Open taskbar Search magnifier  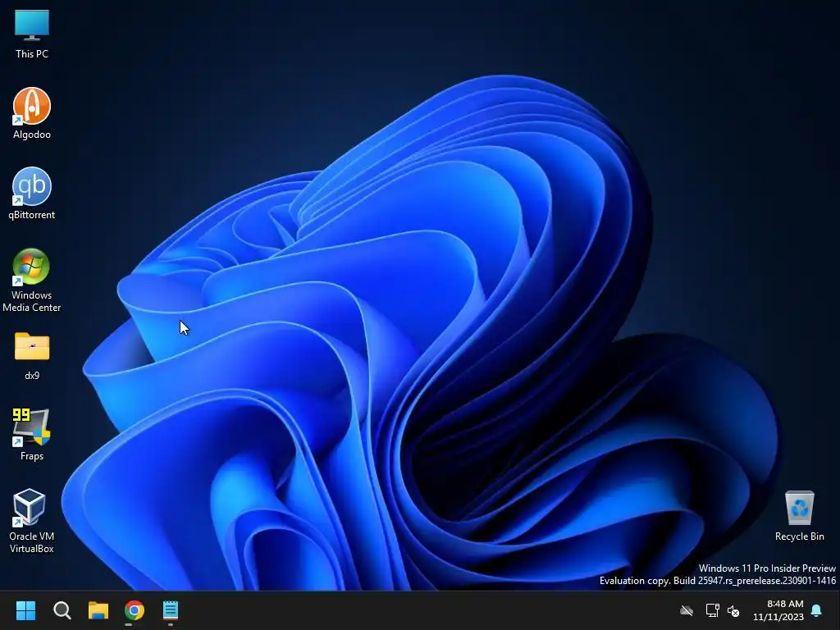62,610
